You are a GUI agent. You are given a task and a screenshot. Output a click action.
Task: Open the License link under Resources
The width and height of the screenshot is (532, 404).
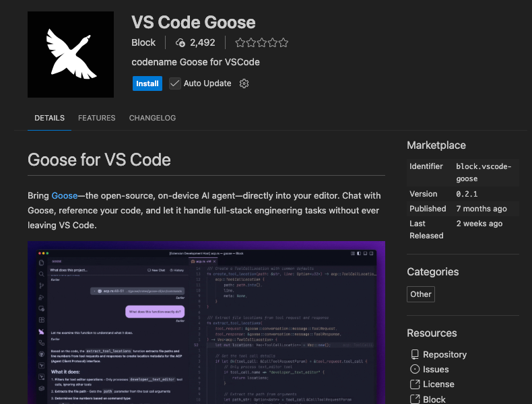tap(438, 384)
